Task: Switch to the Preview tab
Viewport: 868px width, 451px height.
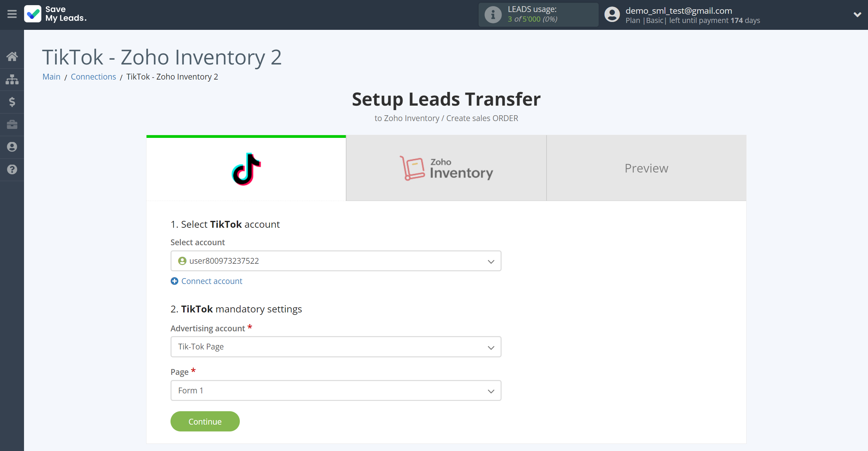Action: click(646, 168)
